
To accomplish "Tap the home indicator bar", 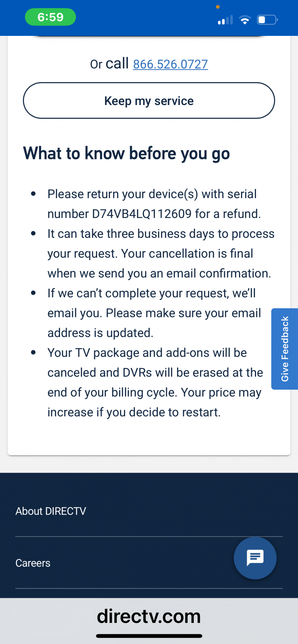I will [149, 636].
